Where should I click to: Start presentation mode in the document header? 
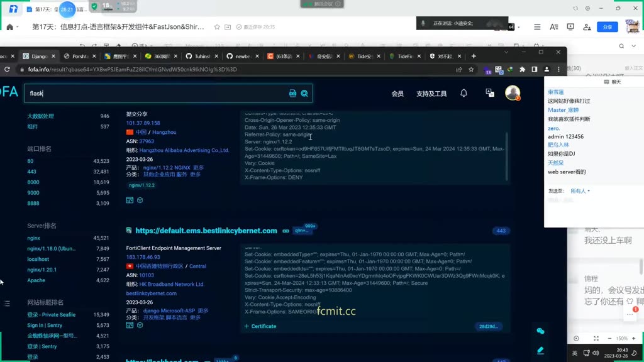(x=570, y=26)
